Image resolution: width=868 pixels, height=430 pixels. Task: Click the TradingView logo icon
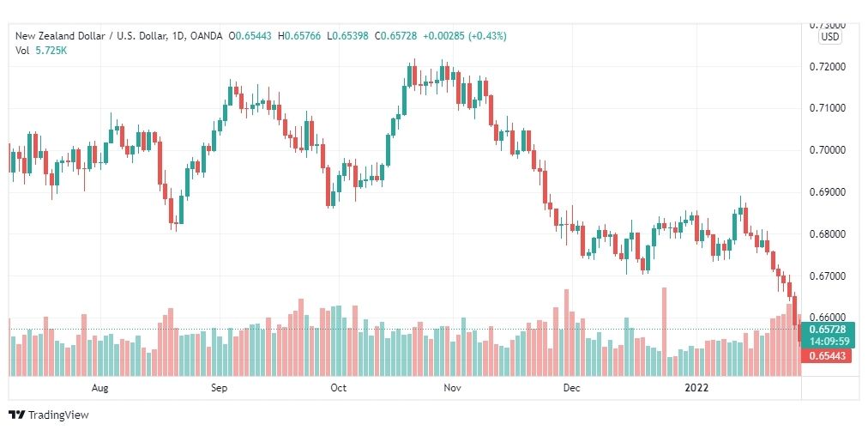[16, 415]
